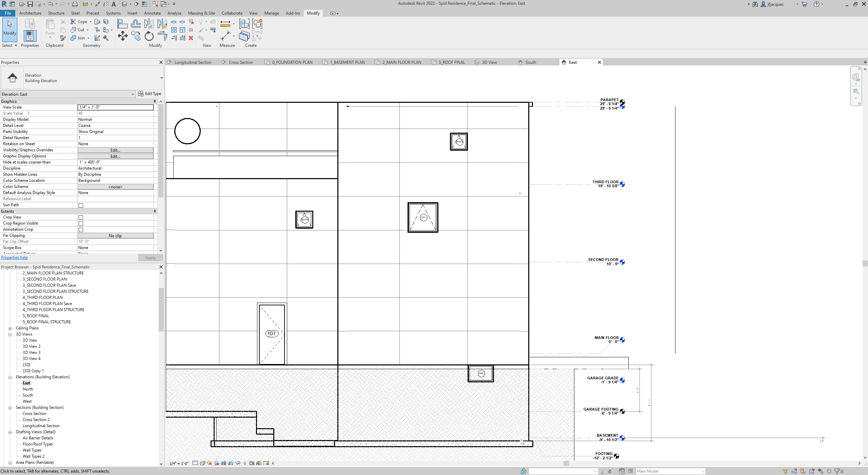Expand the Ceiling Plans tree node
Screen dimensions: 868x475
tap(10, 328)
